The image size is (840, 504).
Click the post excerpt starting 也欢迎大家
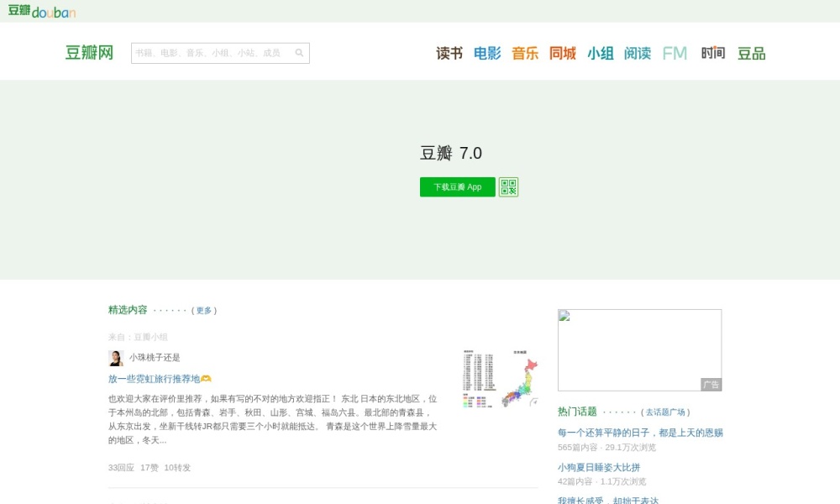point(273,419)
